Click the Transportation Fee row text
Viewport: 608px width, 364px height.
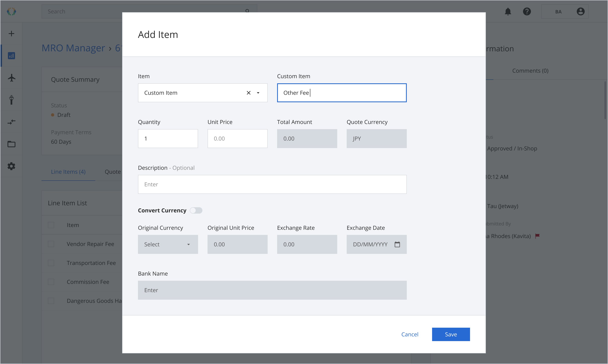(91, 263)
